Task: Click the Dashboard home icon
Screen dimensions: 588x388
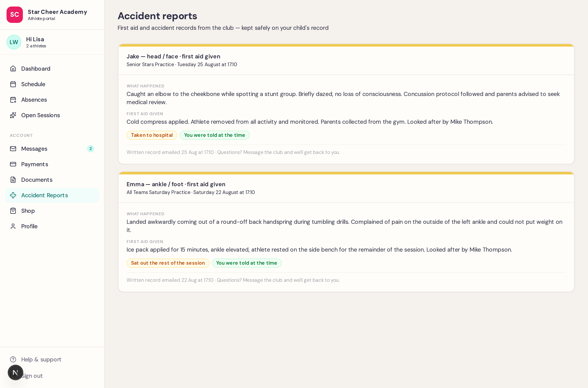Action: click(13, 69)
